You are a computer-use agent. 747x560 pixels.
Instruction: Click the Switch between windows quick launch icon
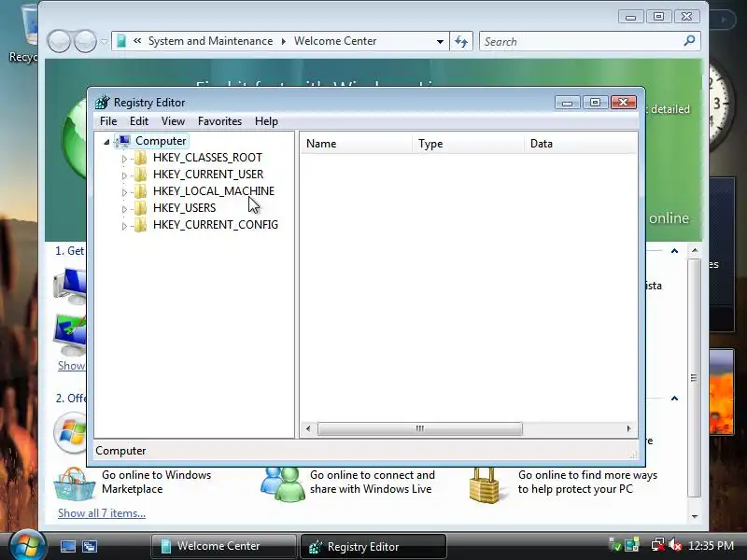[x=89, y=546]
